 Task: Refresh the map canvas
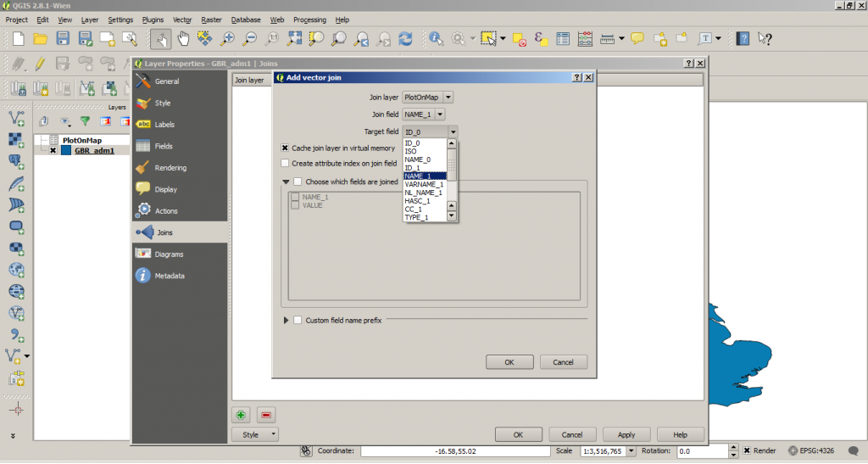tap(405, 39)
